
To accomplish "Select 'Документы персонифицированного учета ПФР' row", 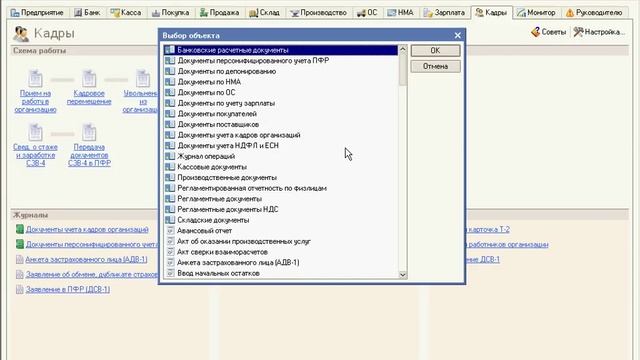I will [x=281, y=60].
